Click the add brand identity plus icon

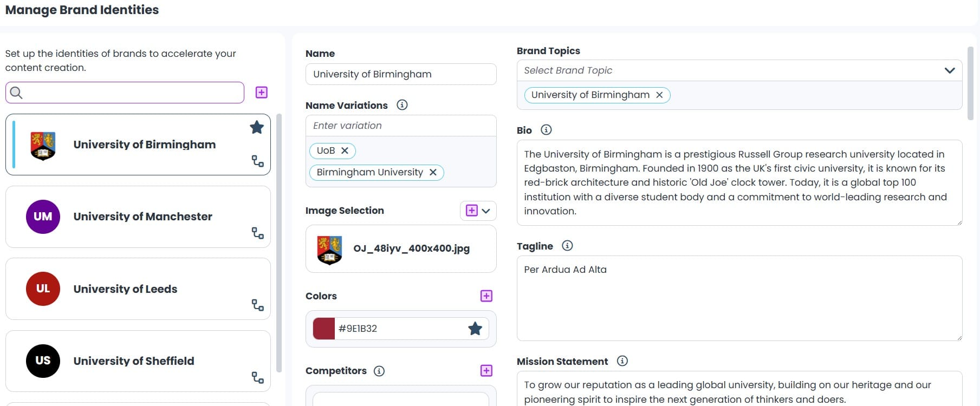click(x=261, y=93)
